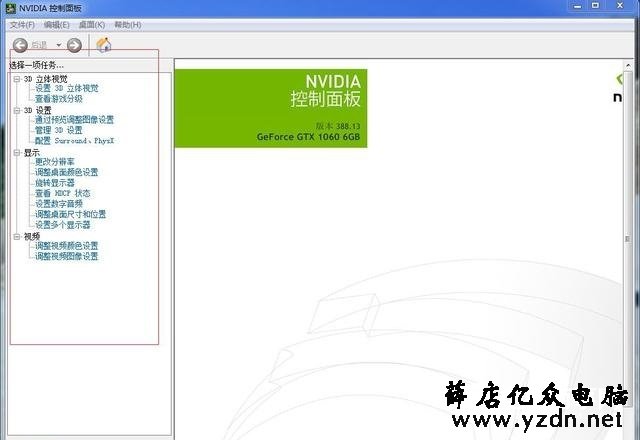Image resolution: width=640 pixels, height=440 pixels.
Task: Click the Back arrow button
Action: [x=20, y=45]
